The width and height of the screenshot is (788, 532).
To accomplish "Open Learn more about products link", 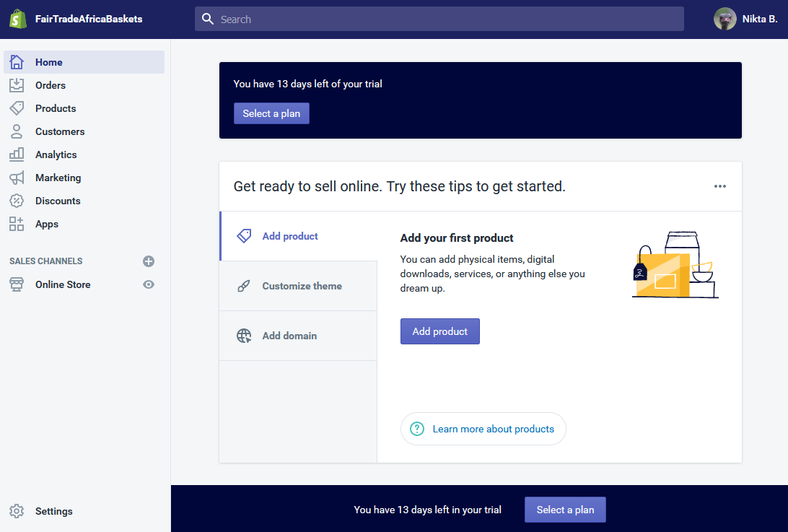I will coord(483,429).
